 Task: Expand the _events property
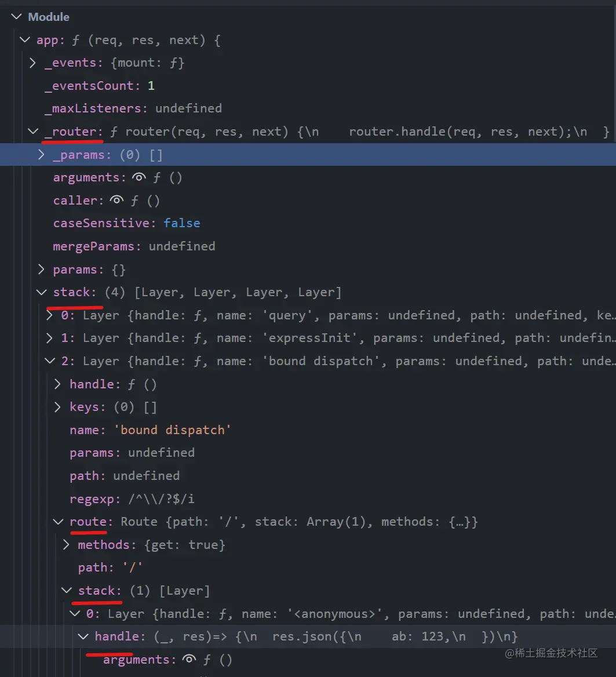coord(32,63)
